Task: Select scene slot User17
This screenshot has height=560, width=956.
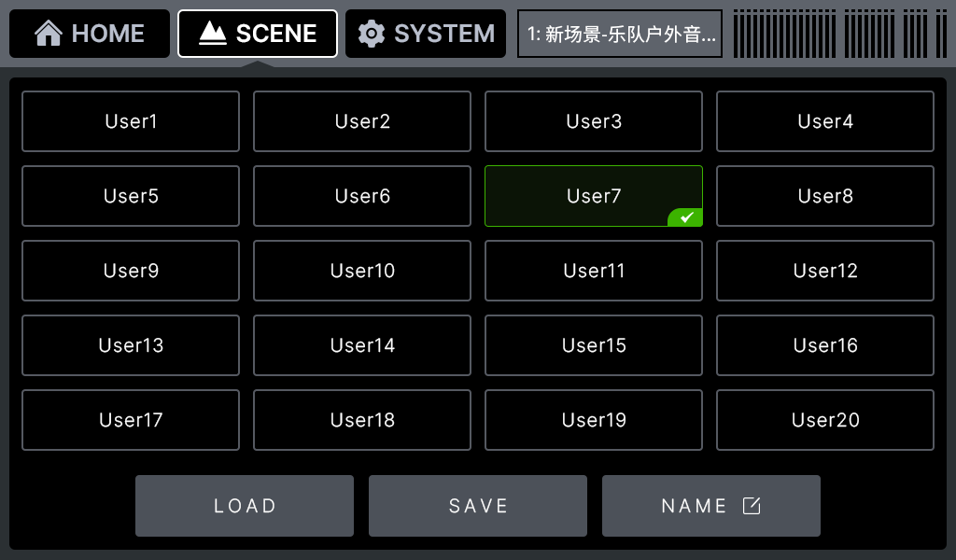Action: [x=130, y=420]
